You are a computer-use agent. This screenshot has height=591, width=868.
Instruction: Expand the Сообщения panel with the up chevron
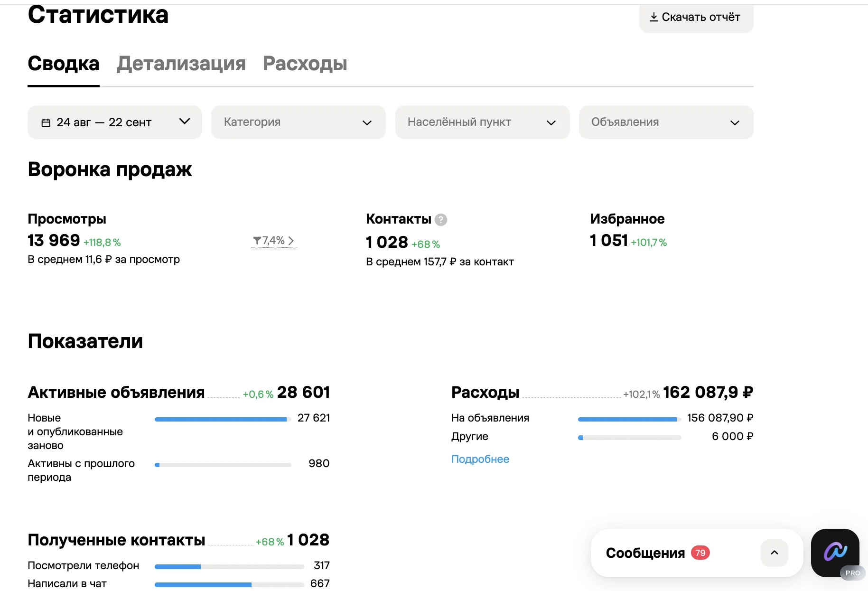click(x=774, y=553)
